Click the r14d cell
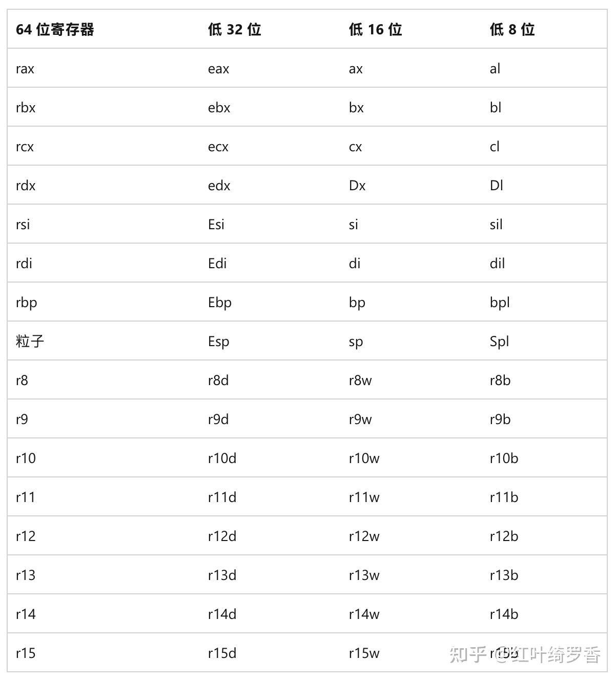Image resolution: width=616 pixels, height=680 pixels. pyautogui.click(x=222, y=614)
